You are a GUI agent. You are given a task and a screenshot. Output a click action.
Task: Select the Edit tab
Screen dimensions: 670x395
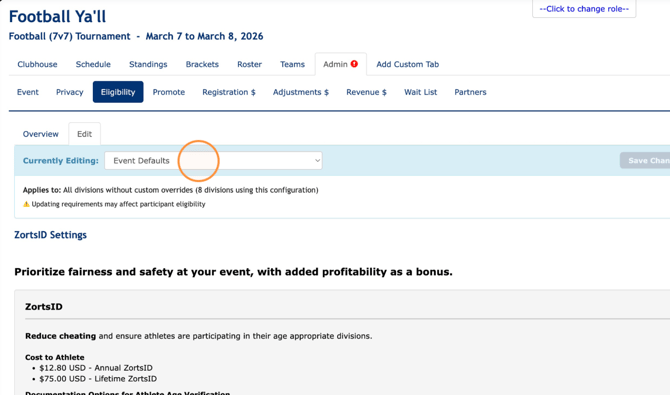point(85,134)
